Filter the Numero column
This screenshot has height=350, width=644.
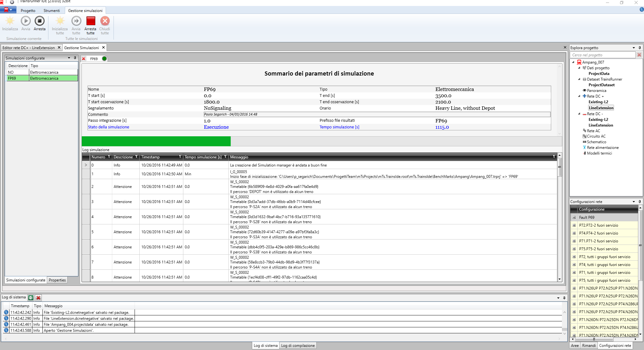point(109,157)
